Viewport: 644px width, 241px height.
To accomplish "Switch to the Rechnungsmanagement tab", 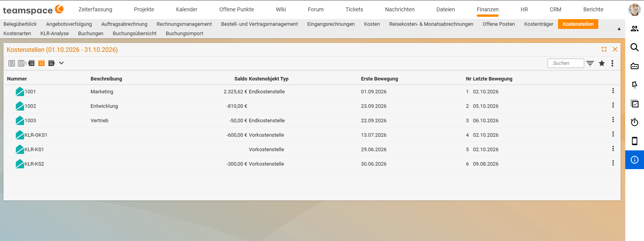I will (184, 24).
